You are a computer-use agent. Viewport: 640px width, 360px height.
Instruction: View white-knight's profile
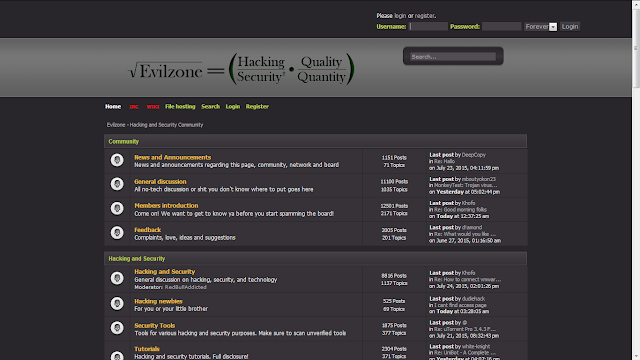tap(476, 347)
